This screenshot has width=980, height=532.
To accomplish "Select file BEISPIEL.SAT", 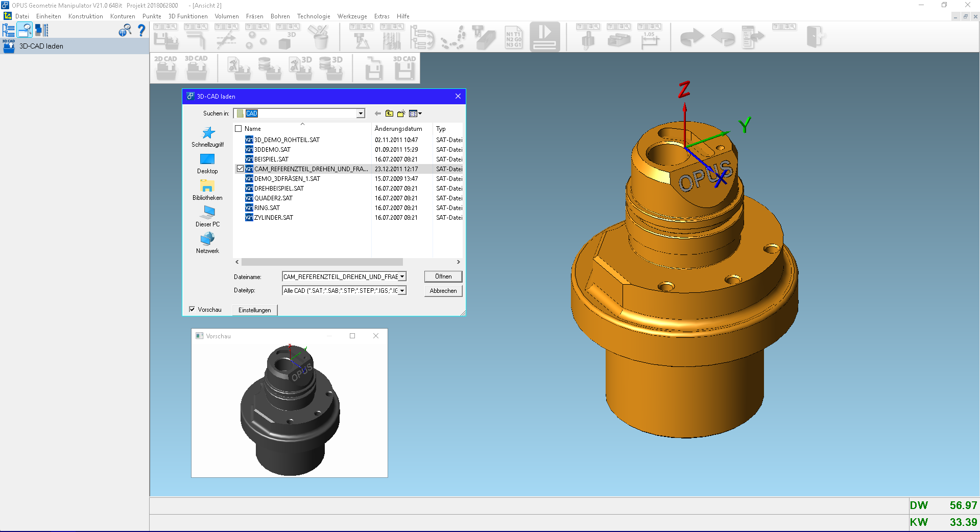I will point(271,159).
